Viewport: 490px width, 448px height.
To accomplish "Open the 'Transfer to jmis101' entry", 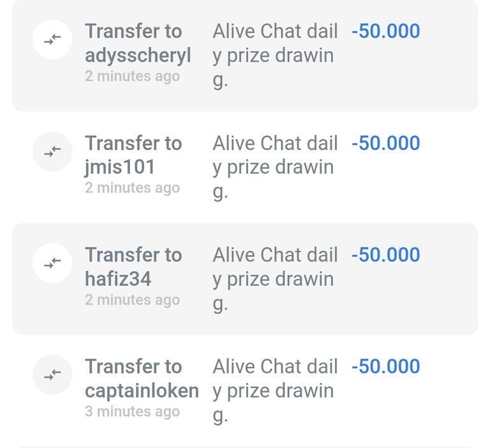I will tap(245, 167).
